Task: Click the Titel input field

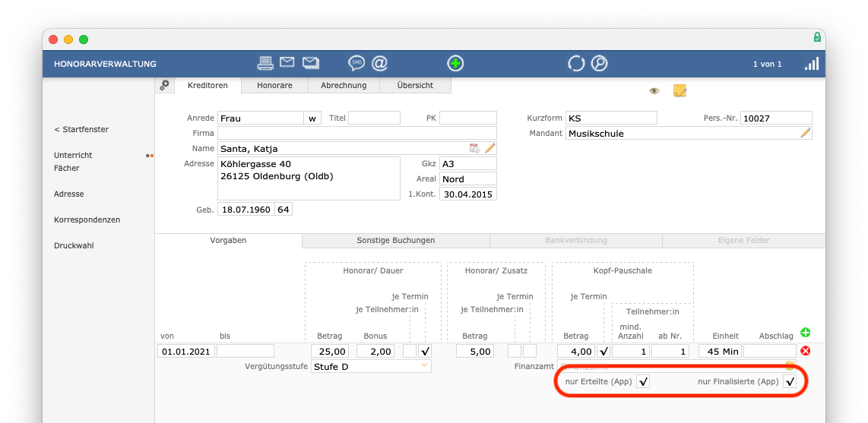Action: [x=374, y=118]
